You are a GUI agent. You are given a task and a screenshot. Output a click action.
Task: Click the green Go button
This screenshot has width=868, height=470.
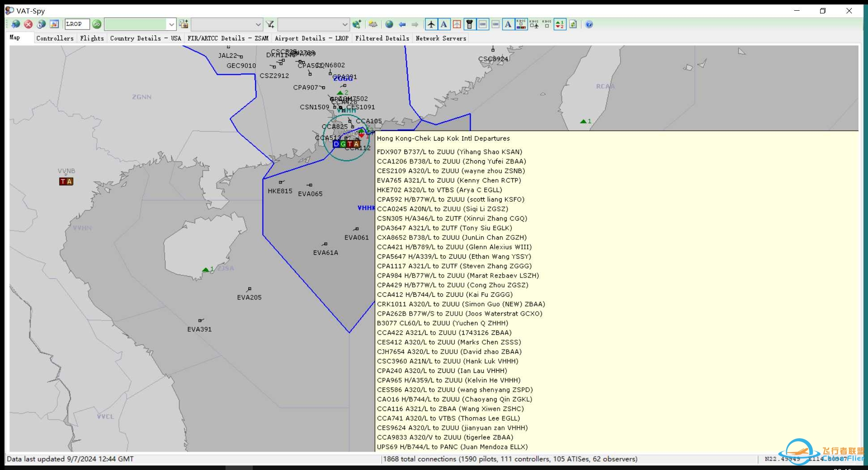pos(97,24)
